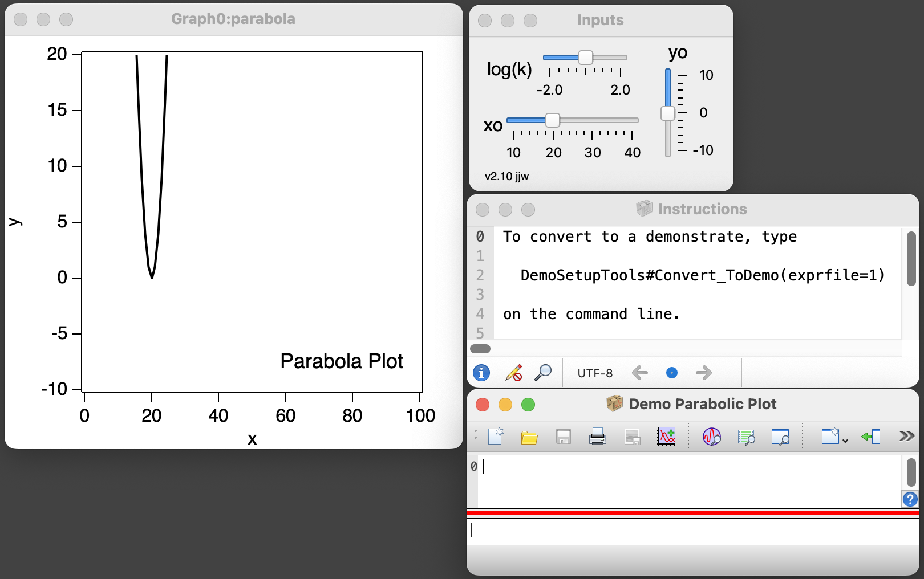Image resolution: width=924 pixels, height=579 pixels.
Task: Create a new graph window
Action: pos(667,437)
